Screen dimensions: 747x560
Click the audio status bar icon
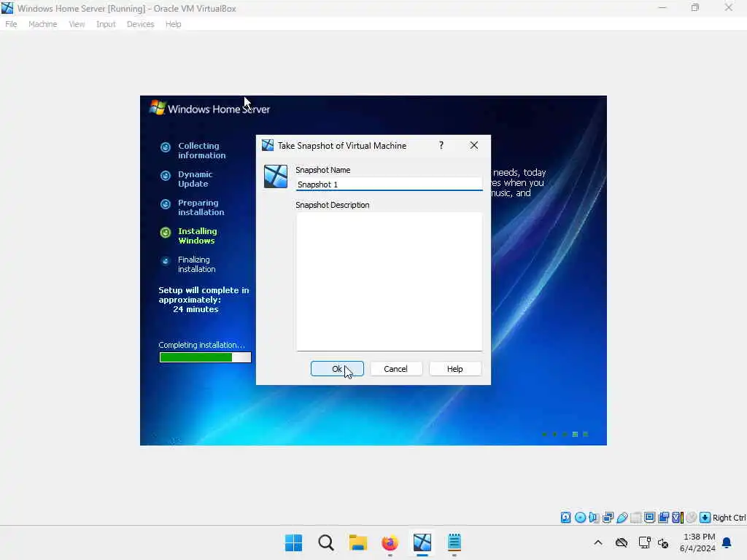click(594, 518)
